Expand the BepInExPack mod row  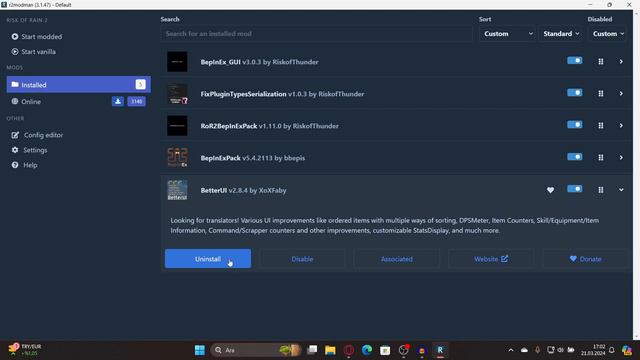point(621,158)
